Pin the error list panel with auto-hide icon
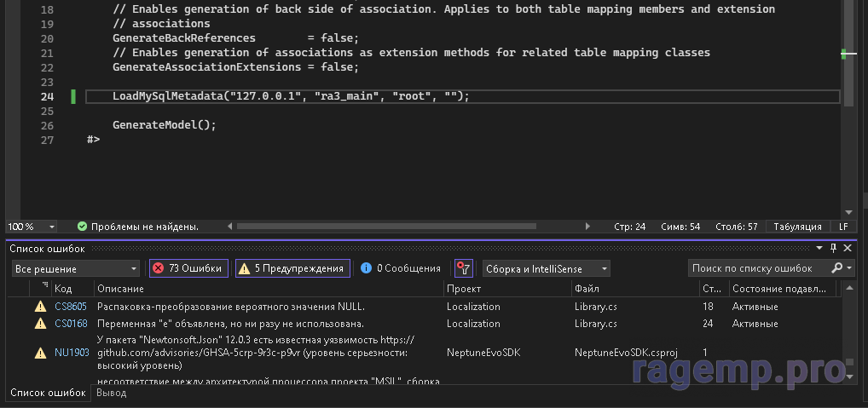This screenshot has width=868, height=408. coord(833,248)
